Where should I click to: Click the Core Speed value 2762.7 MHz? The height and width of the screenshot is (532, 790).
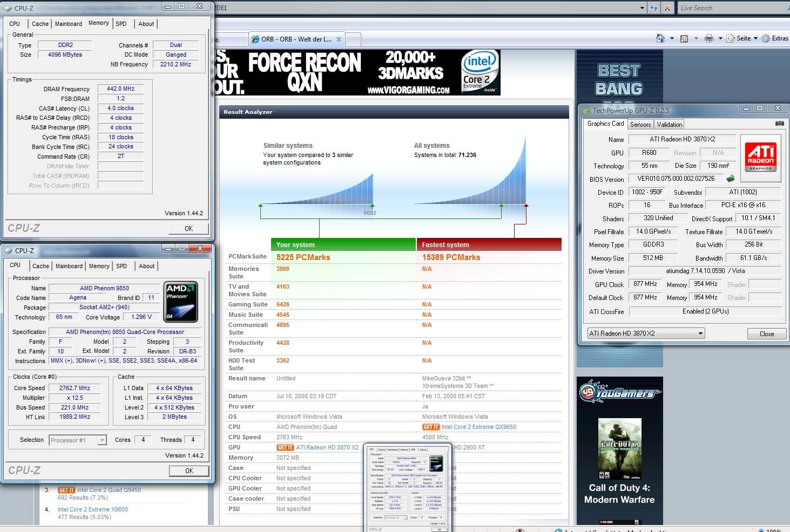(75, 388)
